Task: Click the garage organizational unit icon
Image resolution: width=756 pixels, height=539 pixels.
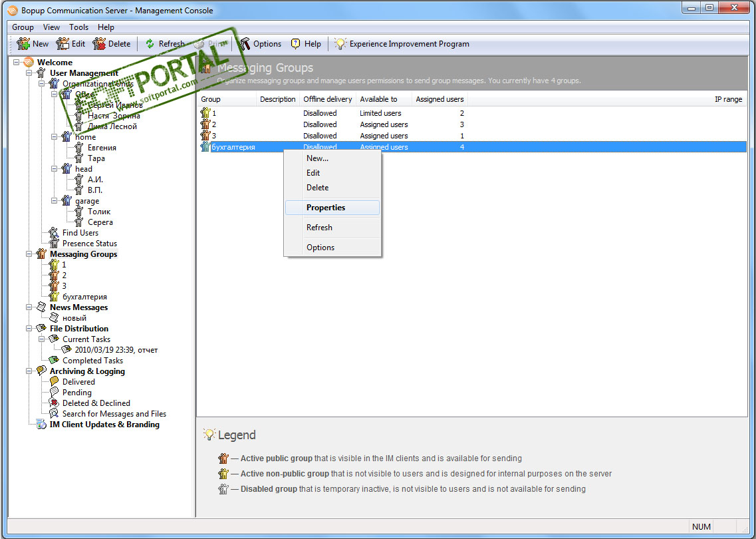Action: click(66, 201)
